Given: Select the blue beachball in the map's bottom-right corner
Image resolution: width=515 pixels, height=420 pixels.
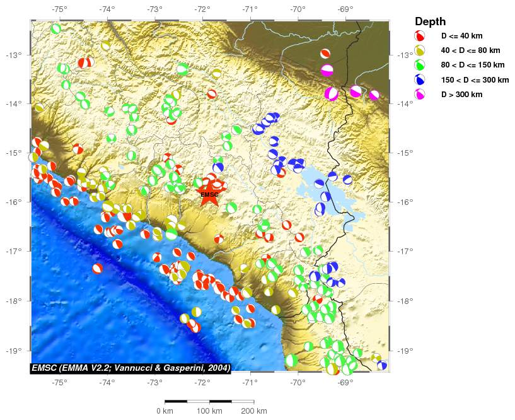Looking at the screenshot, I should (382, 365).
